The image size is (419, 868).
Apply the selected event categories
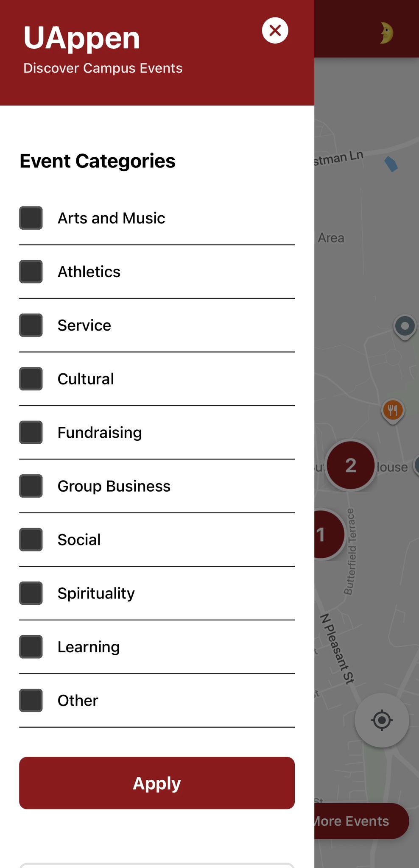point(157,783)
